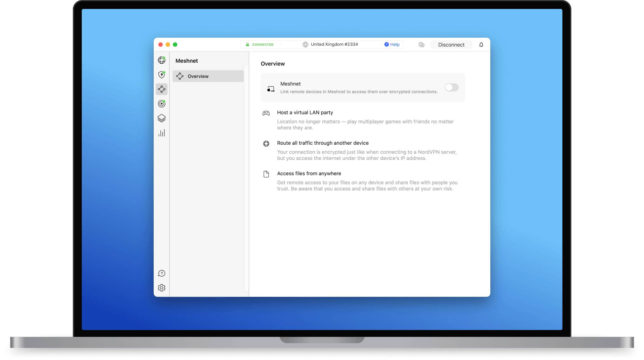Image resolution: width=644 pixels, height=360 pixels.
Task: Click the gamepad icon beside virtual LAN party
Action: (266, 113)
